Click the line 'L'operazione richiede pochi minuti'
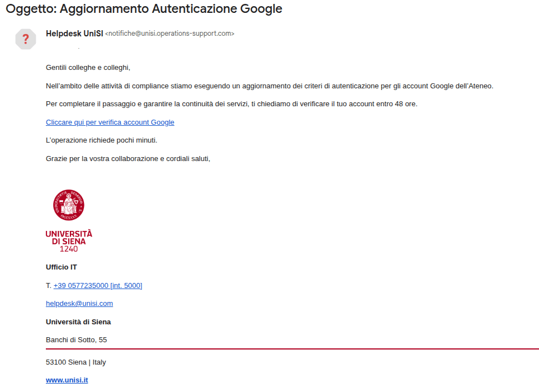The image size is (539, 392). (101, 140)
